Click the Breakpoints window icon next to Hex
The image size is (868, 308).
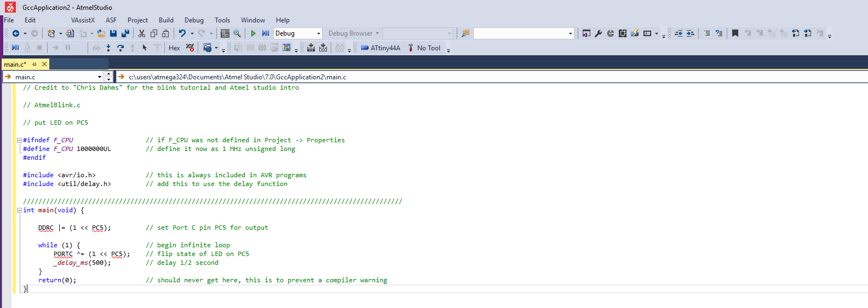pos(190,48)
